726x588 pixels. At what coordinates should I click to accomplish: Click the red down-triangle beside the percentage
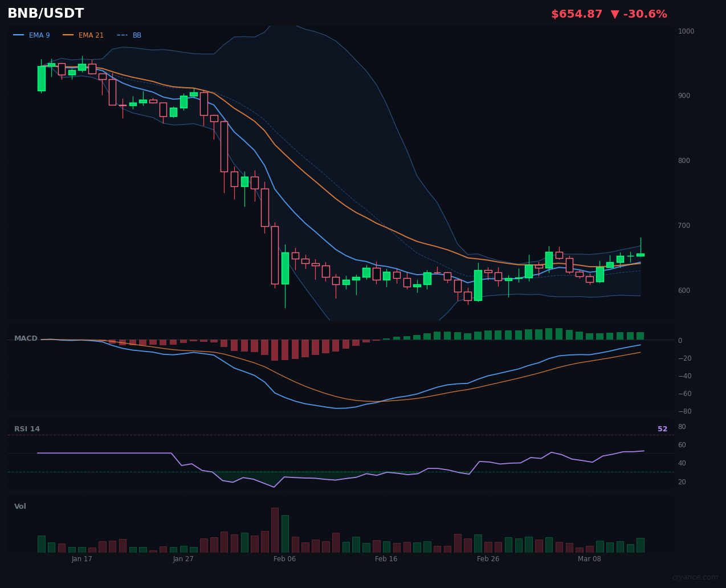(615, 14)
